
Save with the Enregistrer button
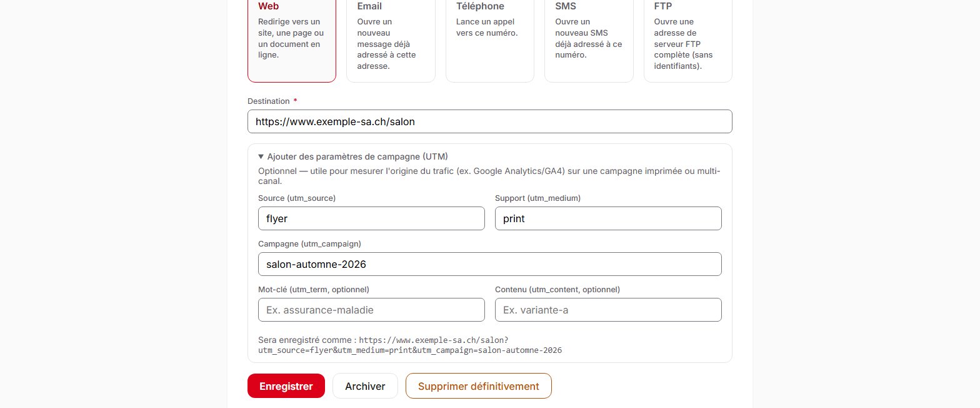pyautogui.click(x=286, y=386)
